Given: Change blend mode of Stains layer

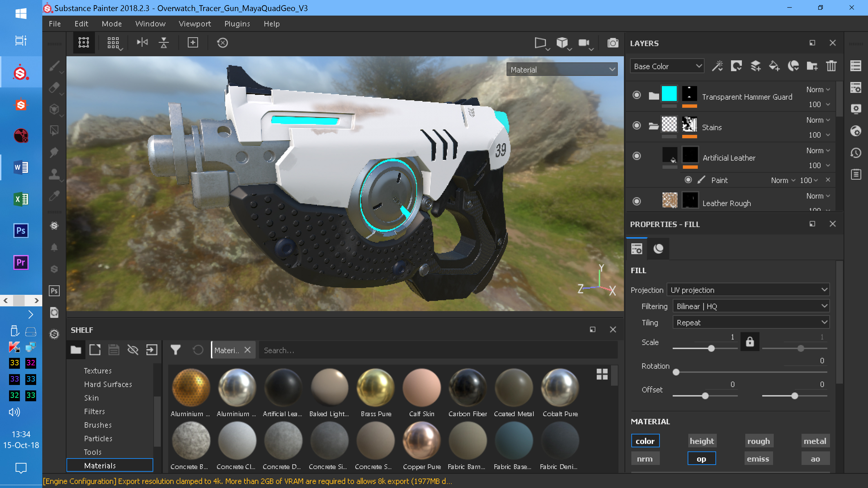Looking at the screenshot, I should point(818,120).
